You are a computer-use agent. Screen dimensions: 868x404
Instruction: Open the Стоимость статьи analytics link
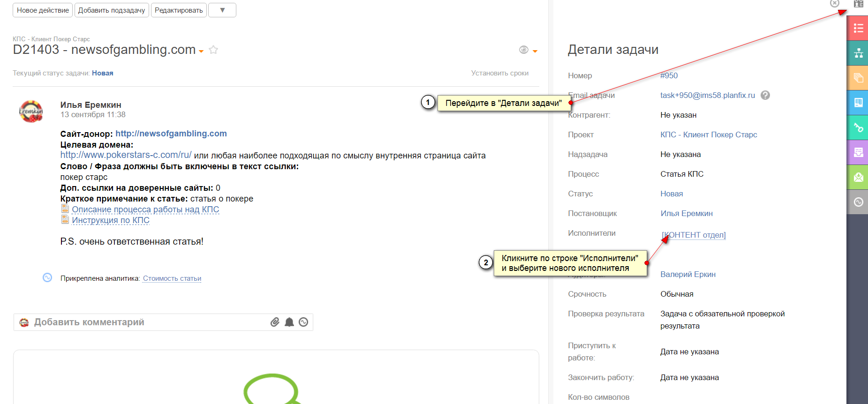172,278
